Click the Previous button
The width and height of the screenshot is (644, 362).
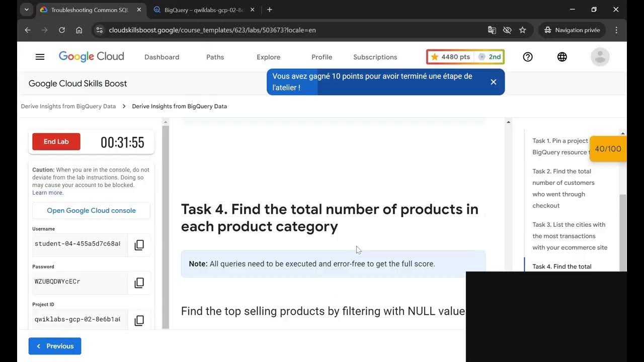pyautogui.click(x=55, y=346)
